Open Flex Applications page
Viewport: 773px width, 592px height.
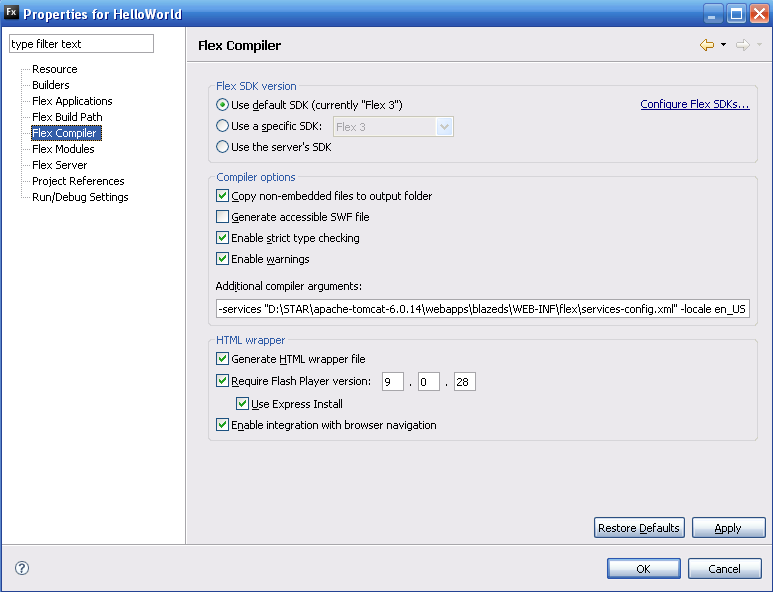[72, 101]
